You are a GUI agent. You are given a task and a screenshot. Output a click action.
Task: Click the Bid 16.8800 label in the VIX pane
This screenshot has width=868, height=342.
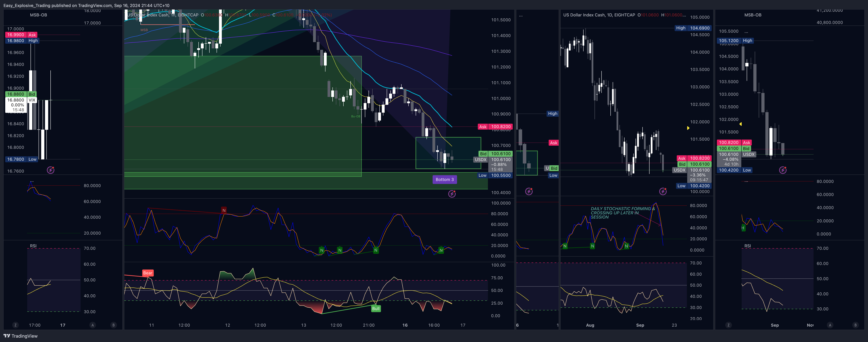click(21, 94)
